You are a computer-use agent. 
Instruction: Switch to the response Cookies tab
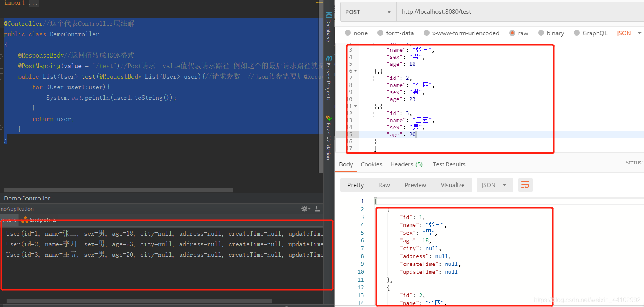[372, 164]
